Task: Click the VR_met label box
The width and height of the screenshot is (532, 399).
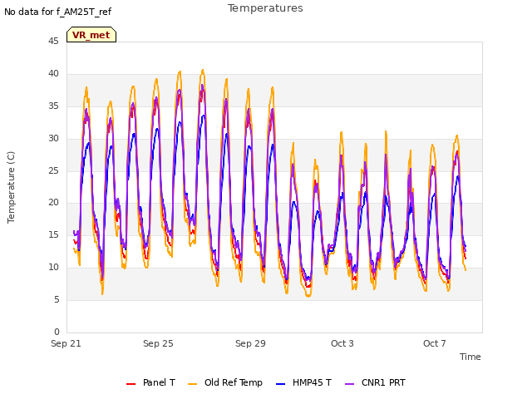Action: [x=91, y=35]
